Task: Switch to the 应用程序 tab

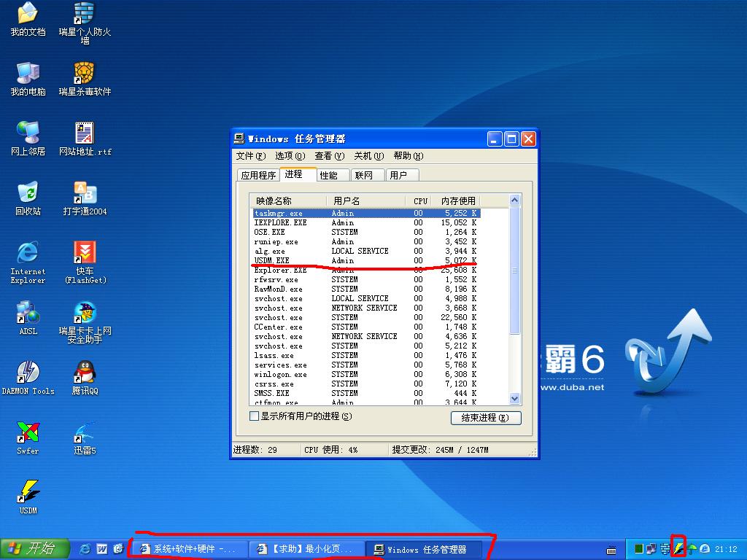Action: 259,176
